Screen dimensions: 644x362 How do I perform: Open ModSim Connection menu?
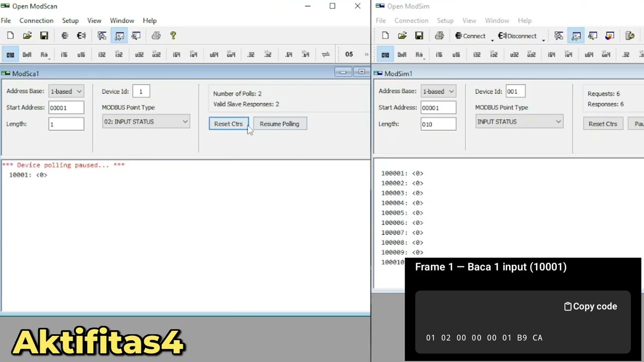[411, 21]
